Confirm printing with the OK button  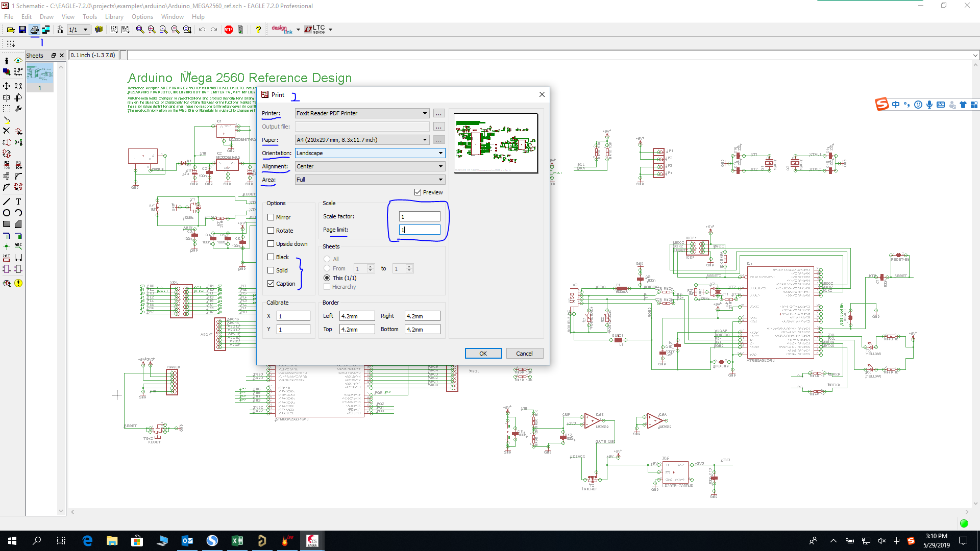click(x=483, y=354)
